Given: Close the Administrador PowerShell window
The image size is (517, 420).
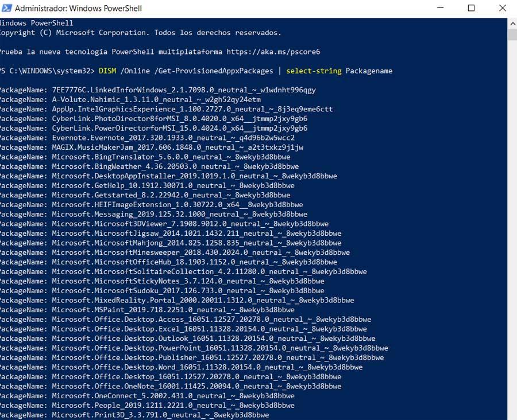Looking at the screenshot, I should (x=502, y=8).
